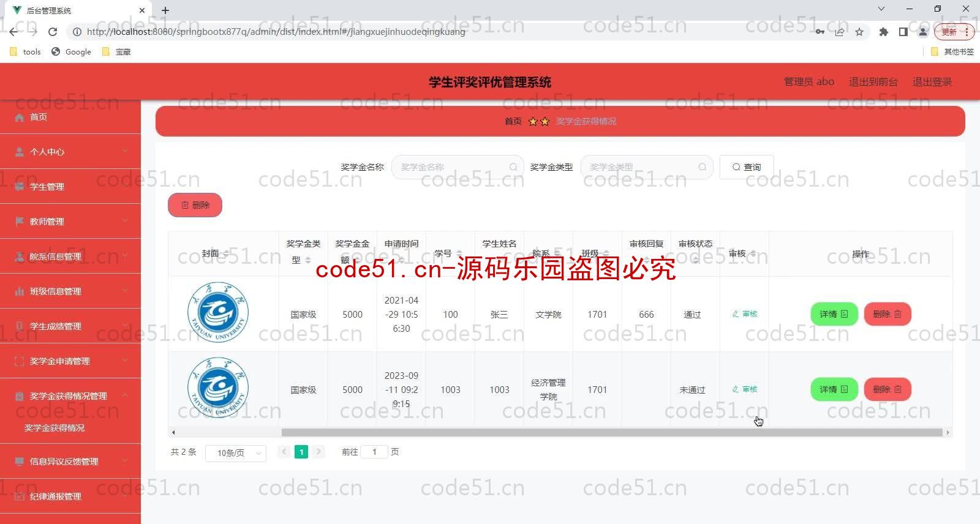Click the 管理员 abo label
This screenshot has width=980, height=524.
tap(809, 82)
